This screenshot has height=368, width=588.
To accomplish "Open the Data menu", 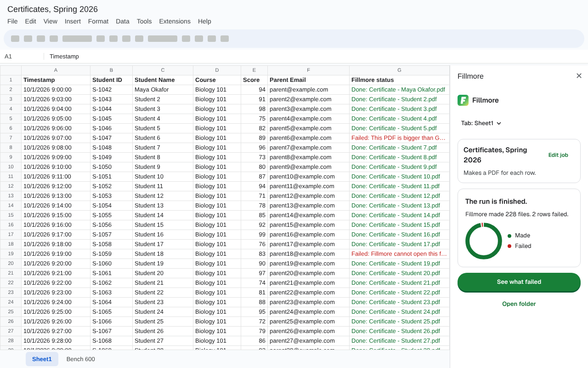I will point(123,21).
